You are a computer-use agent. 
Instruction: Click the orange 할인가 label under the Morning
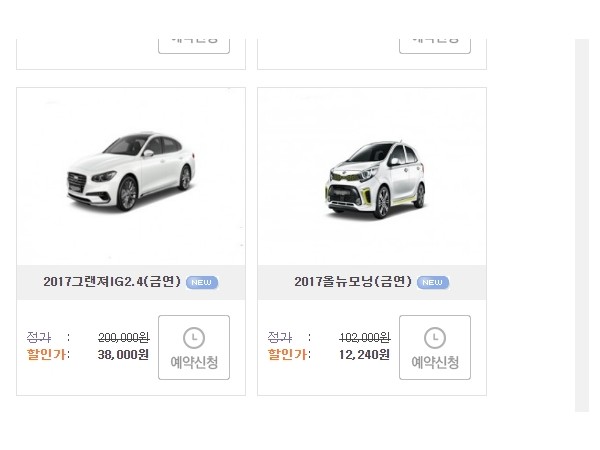287,354
